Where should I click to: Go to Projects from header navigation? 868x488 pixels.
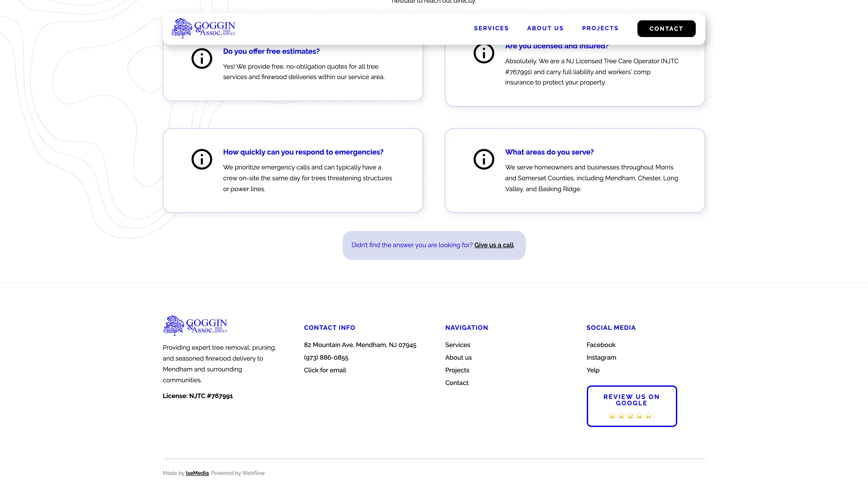click(x=600, y=28)
